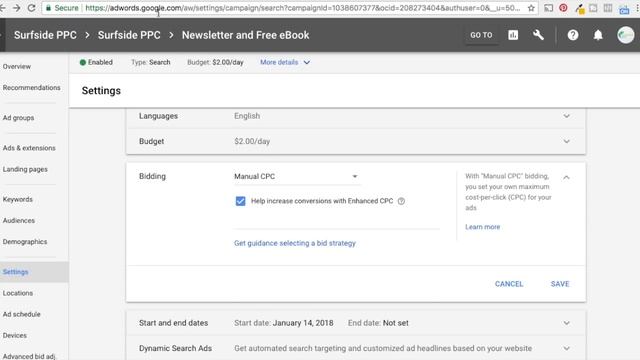The width and height of the screenshot is (640, 360).
Task: Open Audiences in the sidebar
Action: tap(19, 221)
